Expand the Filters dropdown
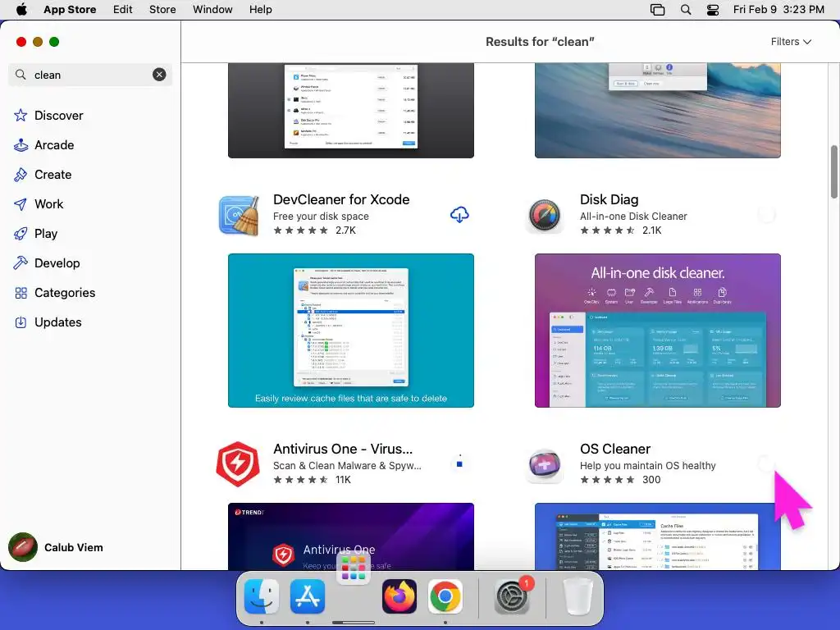The height and width of the screenshot is (630, 840). point(791,42)
